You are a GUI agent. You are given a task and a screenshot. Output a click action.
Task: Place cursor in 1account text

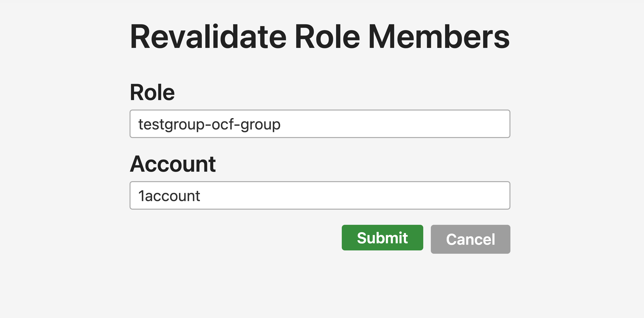[x=169, y=196]
